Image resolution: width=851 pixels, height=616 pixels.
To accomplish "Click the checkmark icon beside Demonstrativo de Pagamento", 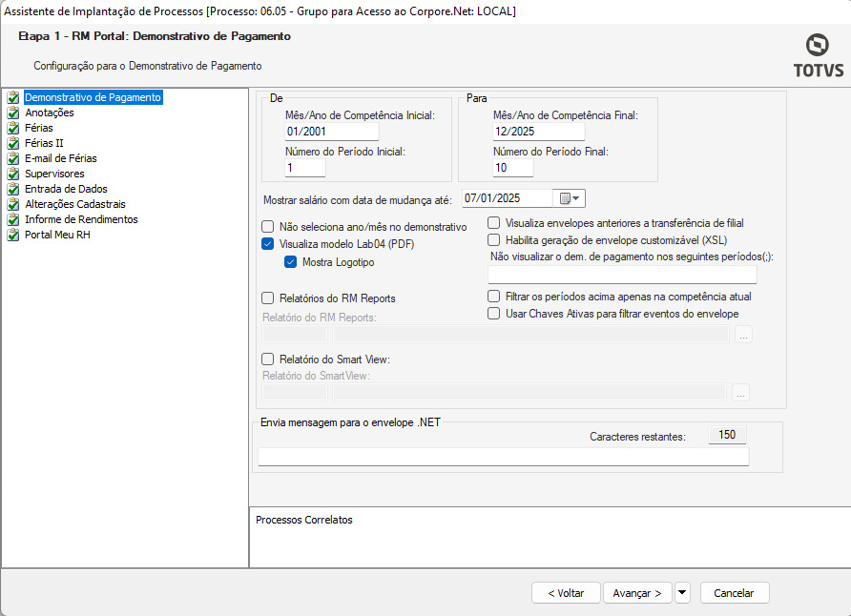I will click(x=13, y=97).
